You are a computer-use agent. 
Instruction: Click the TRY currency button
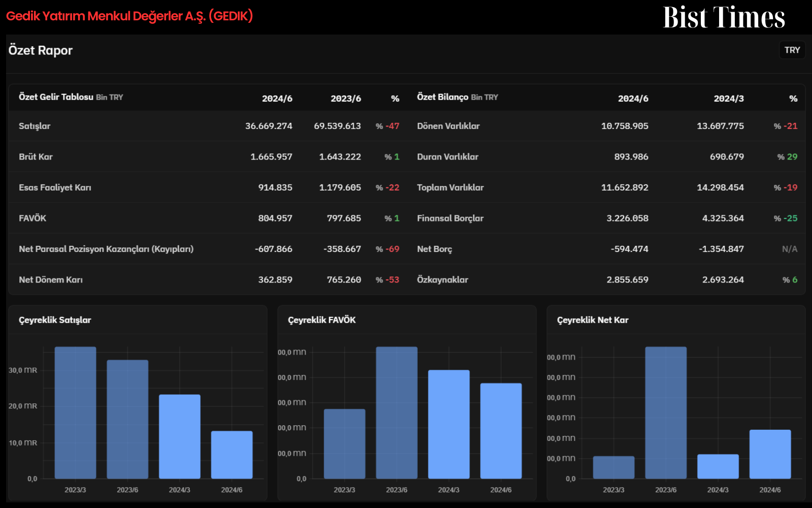792,50
